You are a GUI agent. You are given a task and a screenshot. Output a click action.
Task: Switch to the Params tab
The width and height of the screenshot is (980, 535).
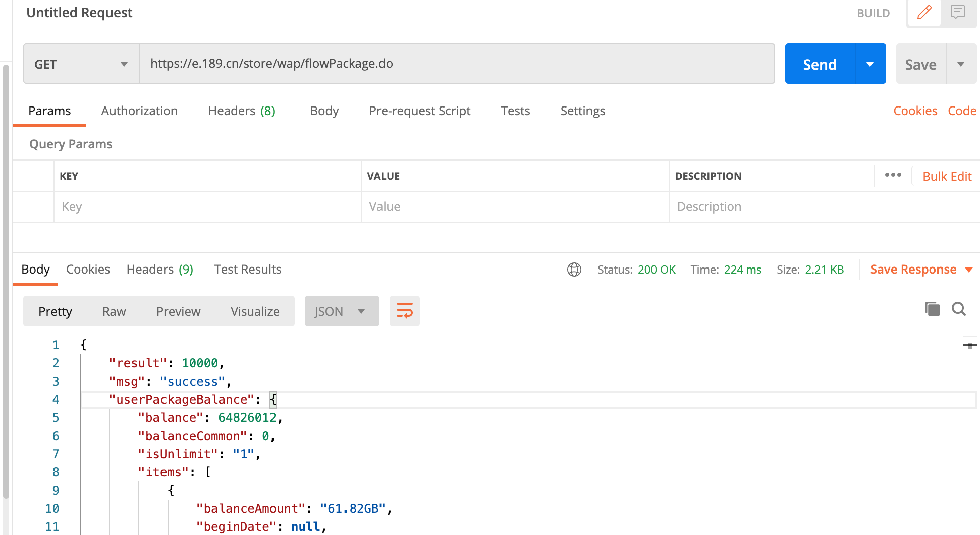tap(49, 111)
